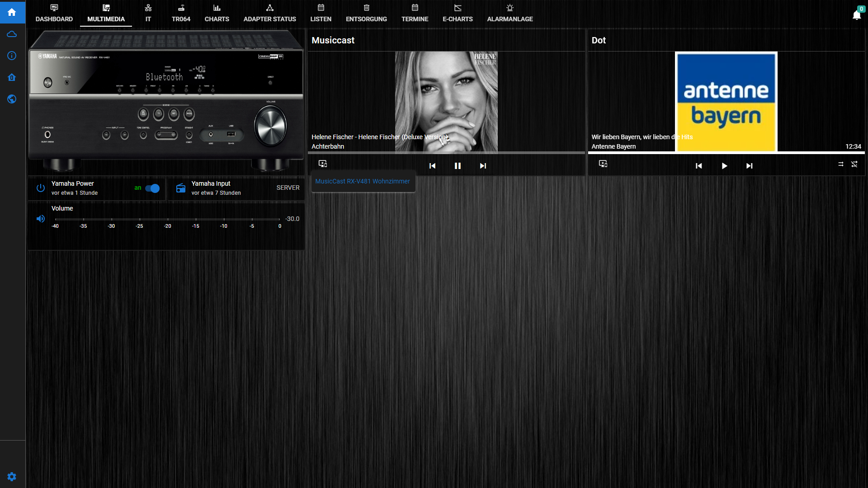Skip to previous track in Musiccast
Image resolution: width=868 pixels, height=488 pixels.
click(x=432, y=166)
